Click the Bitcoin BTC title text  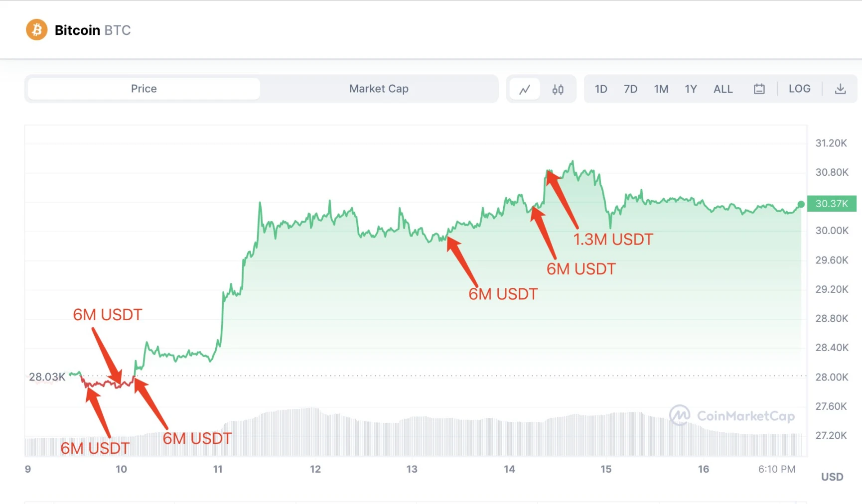(x=93, y=30)
